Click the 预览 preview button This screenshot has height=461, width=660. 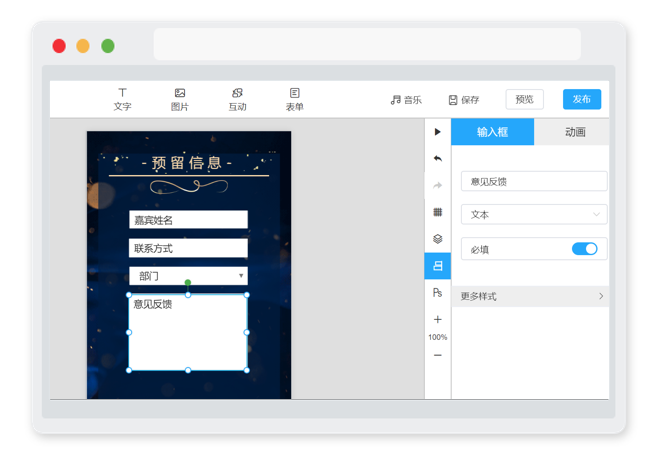coord(524,99)
